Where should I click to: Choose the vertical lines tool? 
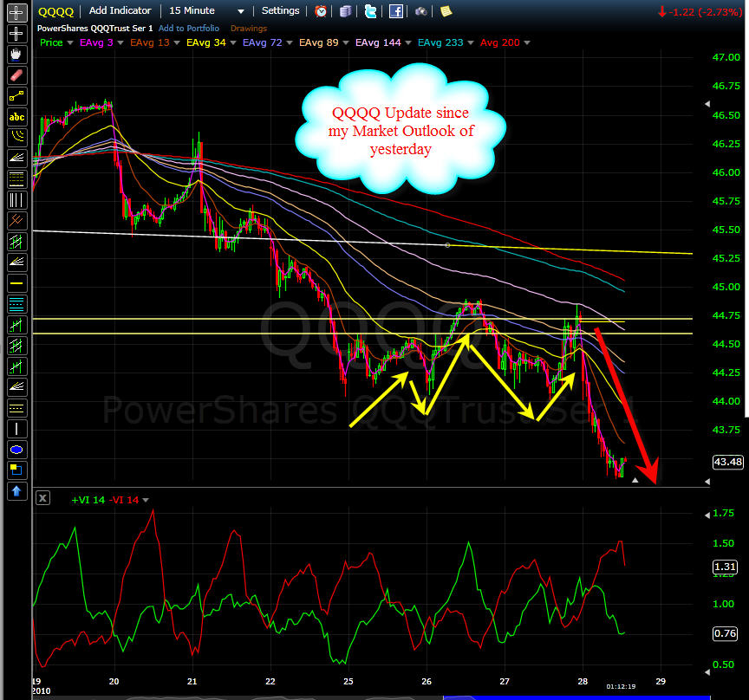pyautogui.click(x=16, y=200)
